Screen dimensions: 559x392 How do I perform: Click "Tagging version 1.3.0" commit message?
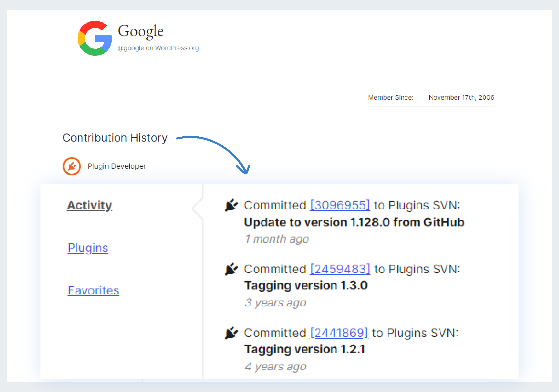(306, 285)
